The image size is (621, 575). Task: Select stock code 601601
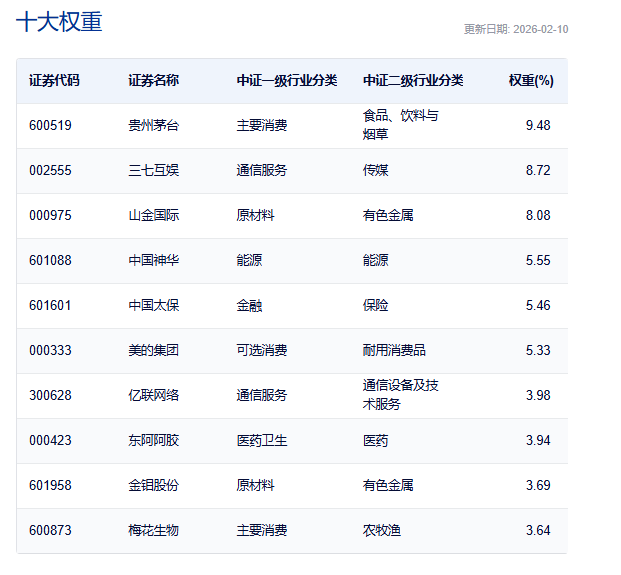click(50, 306)
